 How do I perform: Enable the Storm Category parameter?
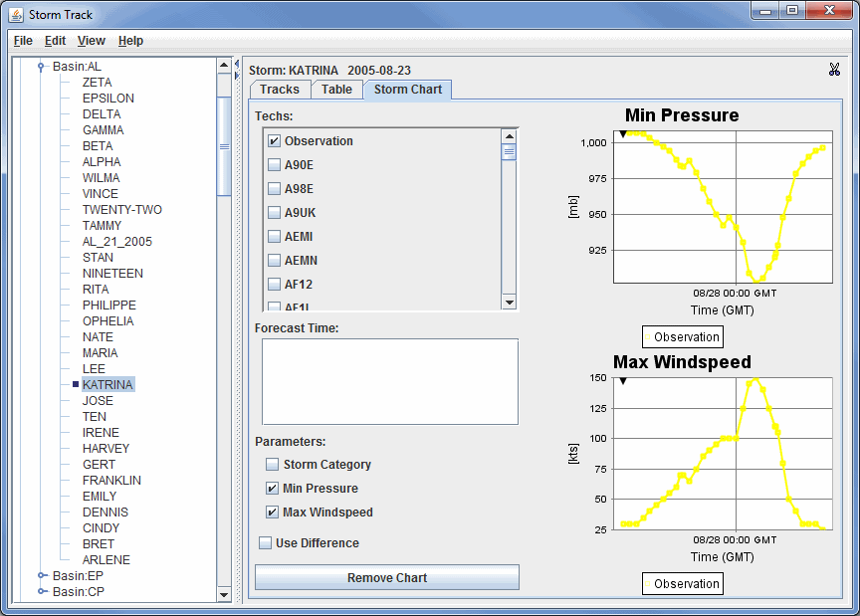click(272, 465)
